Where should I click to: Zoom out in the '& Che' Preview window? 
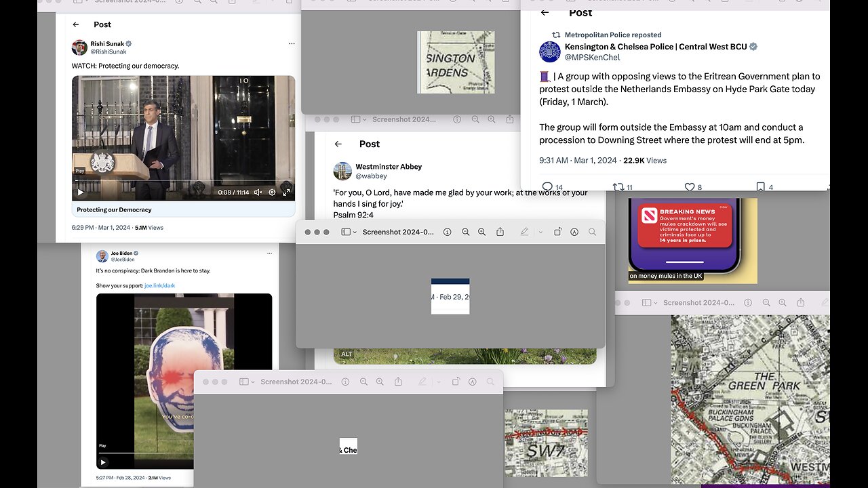(364, 382)
